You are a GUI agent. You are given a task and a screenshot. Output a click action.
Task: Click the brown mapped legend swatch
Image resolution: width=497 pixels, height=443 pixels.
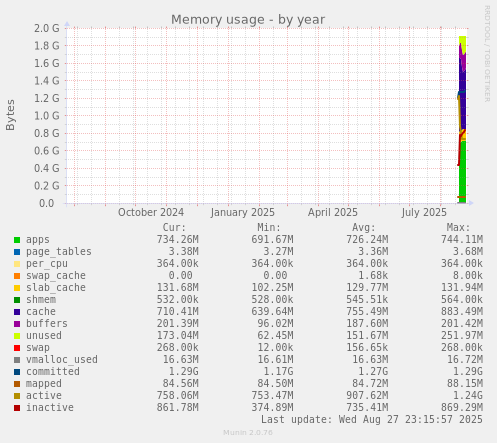tap(17, 384)
